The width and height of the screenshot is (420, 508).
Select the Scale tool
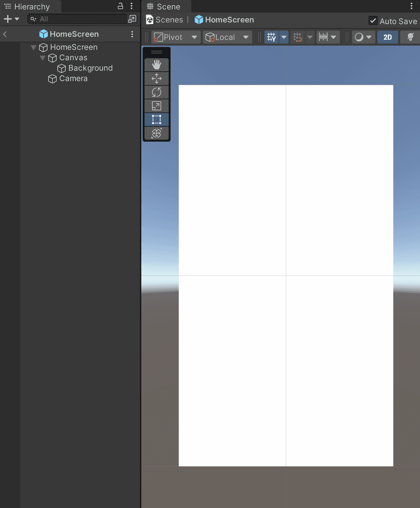(156, 106)
